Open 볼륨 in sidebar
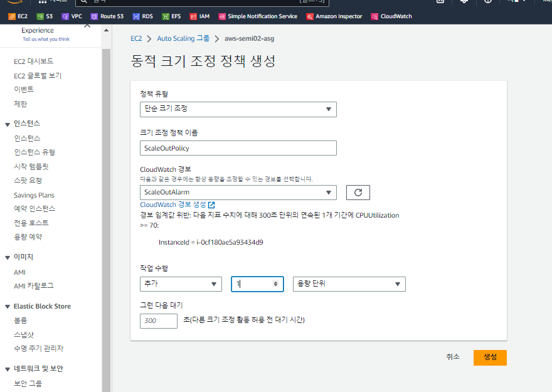Viewport: 552px width, 392px height. click(21, 320)
